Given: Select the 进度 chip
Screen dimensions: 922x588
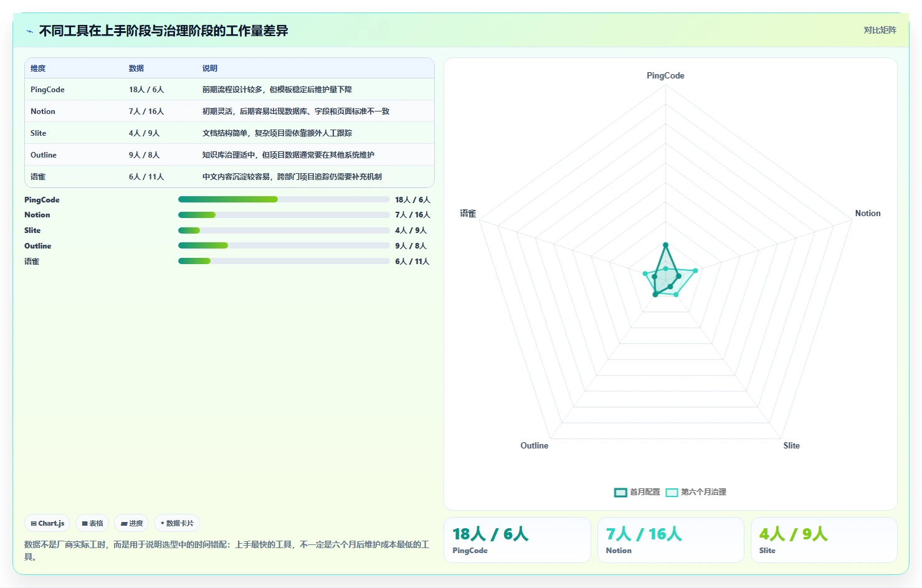Looking at the screenshot, I should coord(131,523).
